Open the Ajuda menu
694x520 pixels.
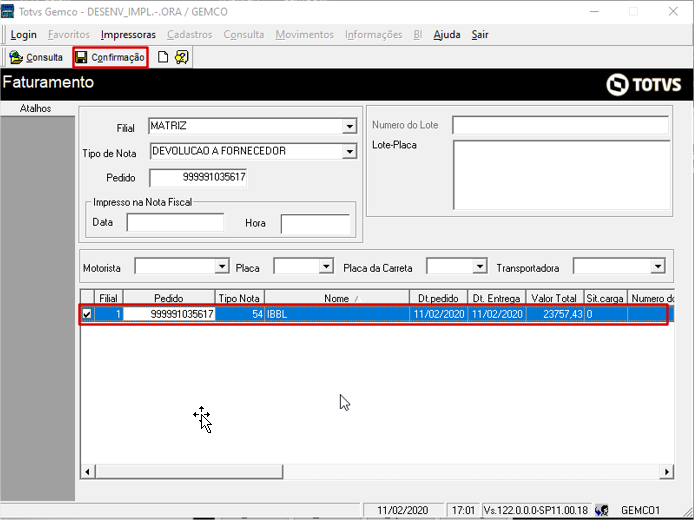(x=447, y=35)
